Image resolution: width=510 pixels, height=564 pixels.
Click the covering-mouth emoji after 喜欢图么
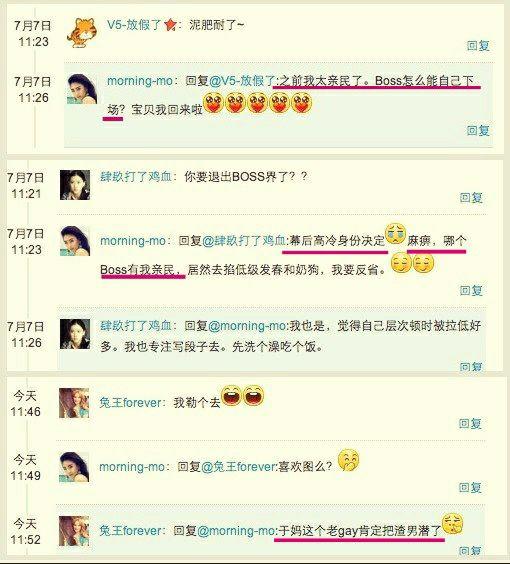[349, 460]
